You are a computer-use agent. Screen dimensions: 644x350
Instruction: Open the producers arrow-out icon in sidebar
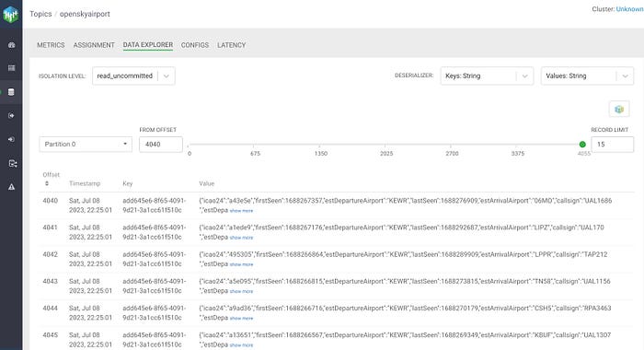pyautogui.click(x=11, y=115)
